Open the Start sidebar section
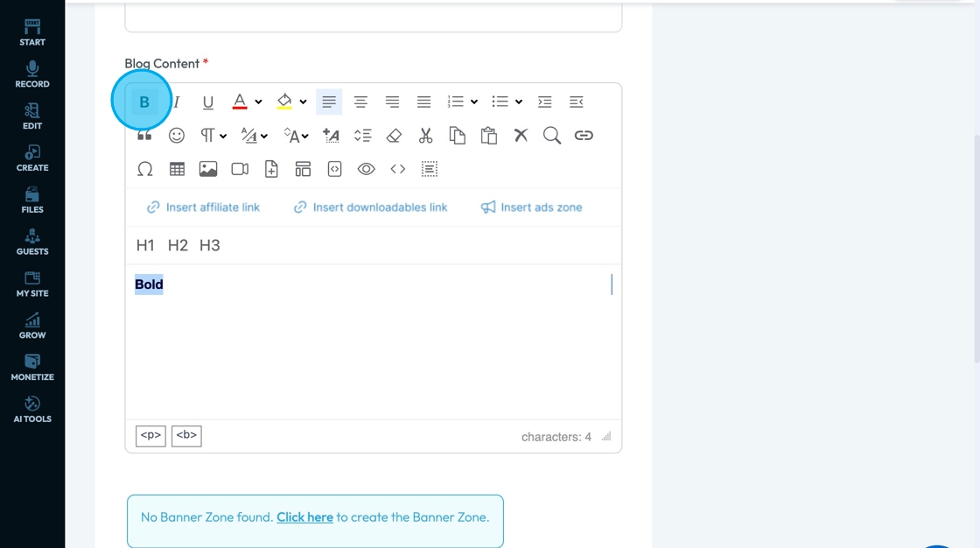 click(32, 32)
